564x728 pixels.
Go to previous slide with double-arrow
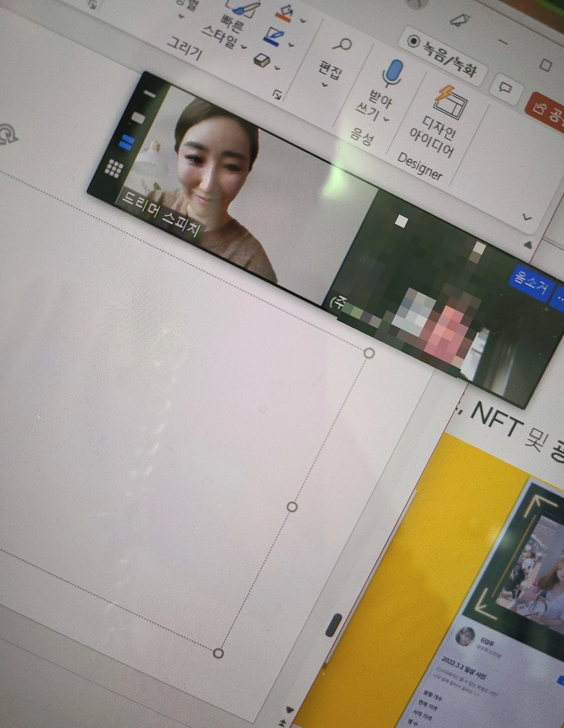pos(282,722)
